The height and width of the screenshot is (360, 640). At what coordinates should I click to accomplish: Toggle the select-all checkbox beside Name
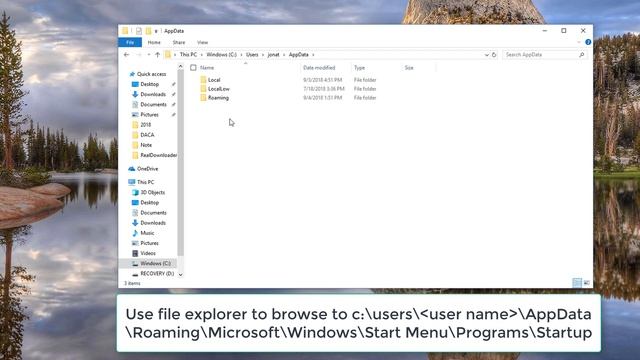tap(193, 68)
